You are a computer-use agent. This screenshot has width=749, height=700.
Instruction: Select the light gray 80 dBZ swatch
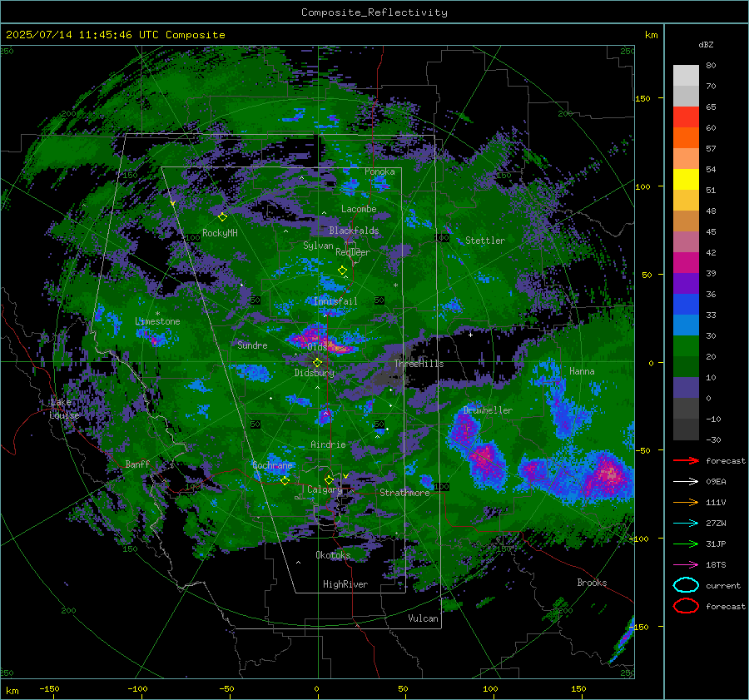(x=686, y=76)
